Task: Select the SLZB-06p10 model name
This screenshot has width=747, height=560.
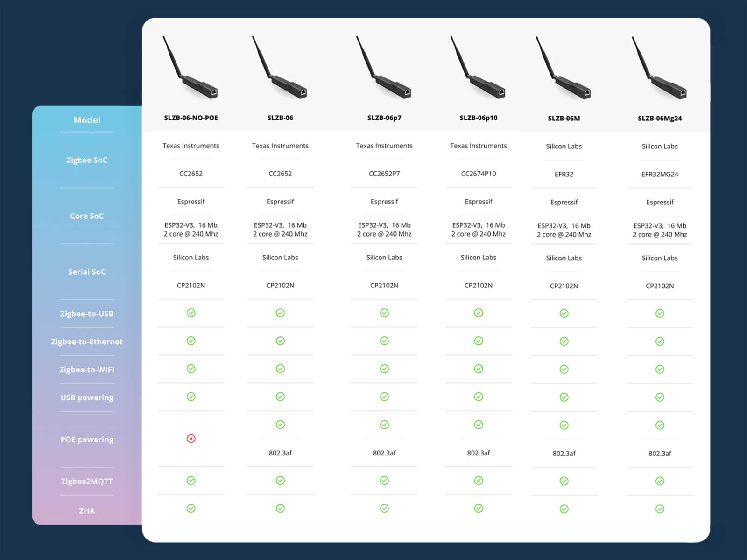Action: click(479, 118)
